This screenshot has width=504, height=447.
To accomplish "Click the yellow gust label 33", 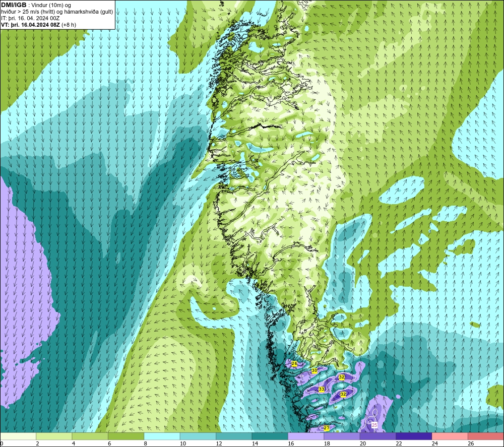I will tap(321, 389).
